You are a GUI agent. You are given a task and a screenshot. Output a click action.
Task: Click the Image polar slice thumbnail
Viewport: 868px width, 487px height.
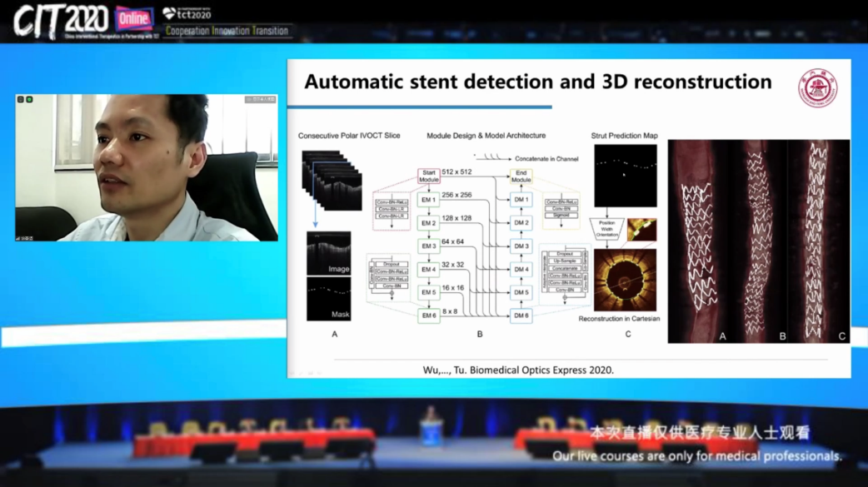[328, 253]
